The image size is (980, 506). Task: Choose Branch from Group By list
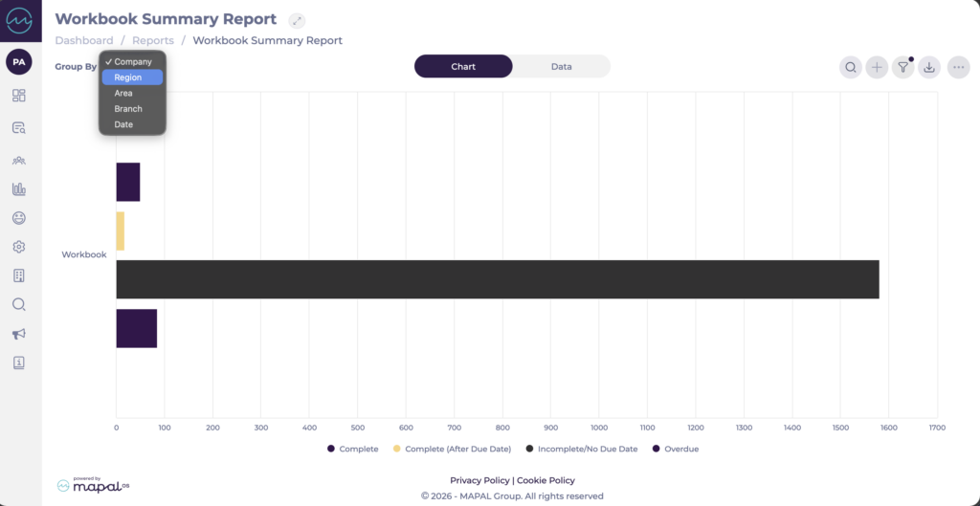tap(128, 109)
